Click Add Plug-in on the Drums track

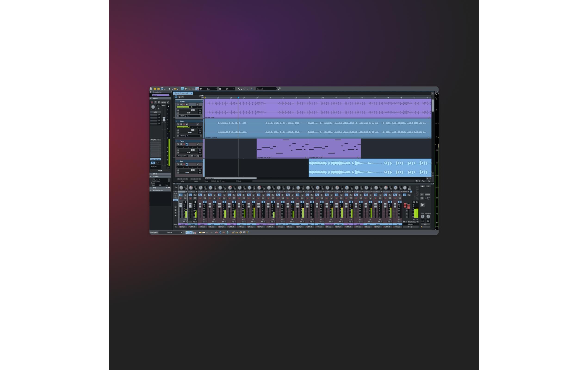coord(184,115)
